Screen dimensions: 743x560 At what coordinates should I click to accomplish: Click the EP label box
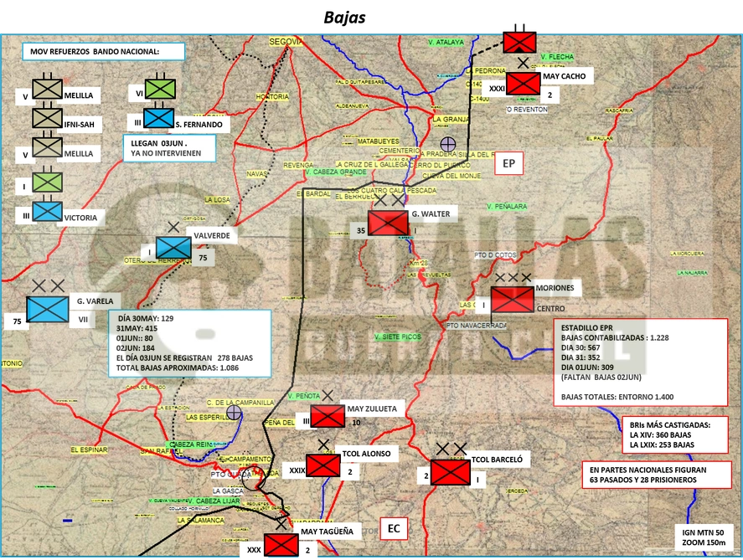click(509, 163)
